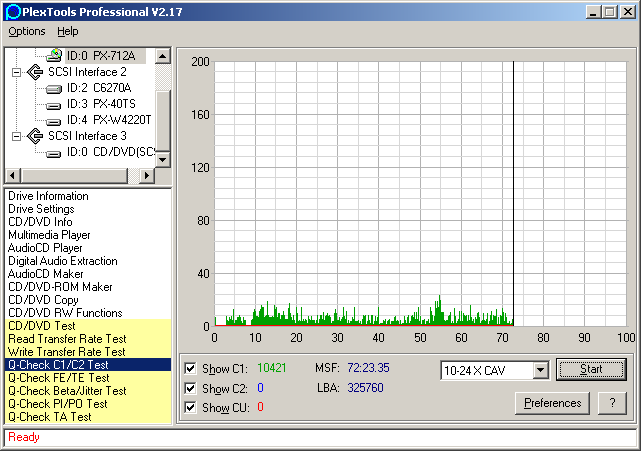The image size is (641, 451).
Task: Open the Help menu
Action: [x=67, y=31]
